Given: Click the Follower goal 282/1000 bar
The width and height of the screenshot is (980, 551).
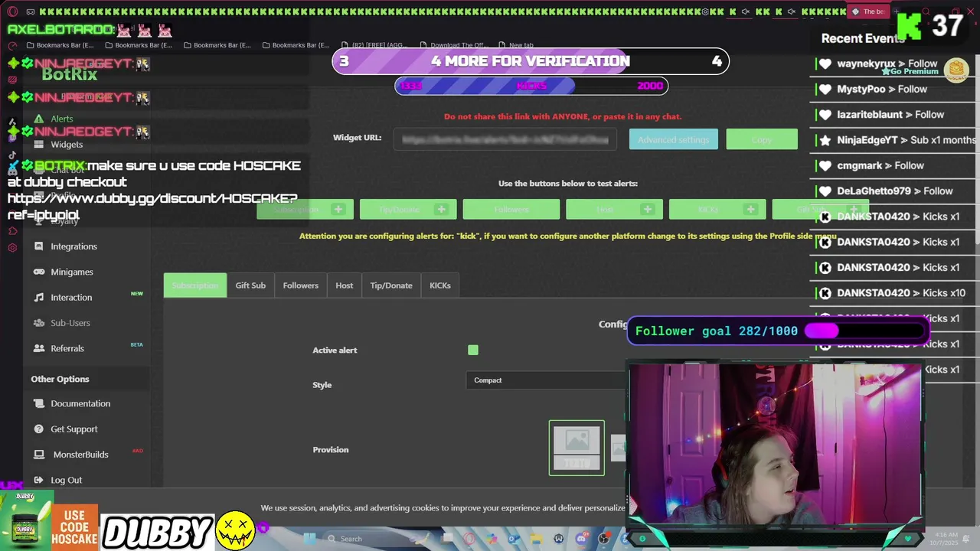Looking at the screenshot, I should click(x=779, y=331).
